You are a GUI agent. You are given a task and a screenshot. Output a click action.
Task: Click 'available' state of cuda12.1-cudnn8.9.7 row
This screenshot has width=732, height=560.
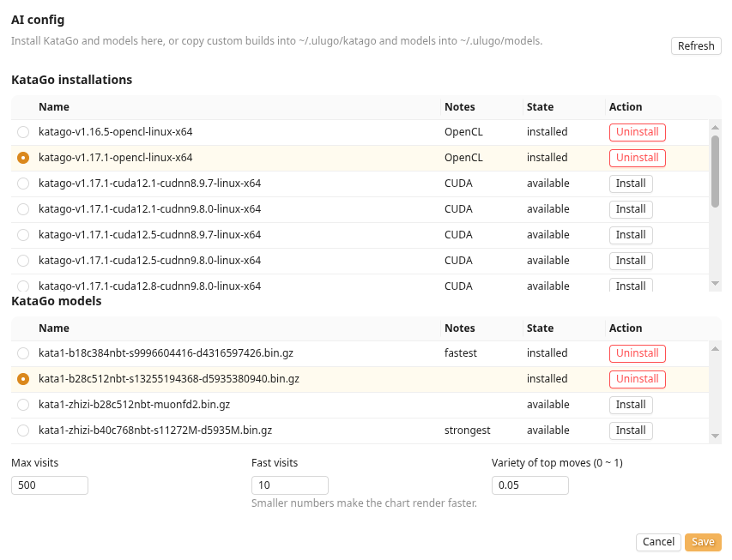point(548,184)
